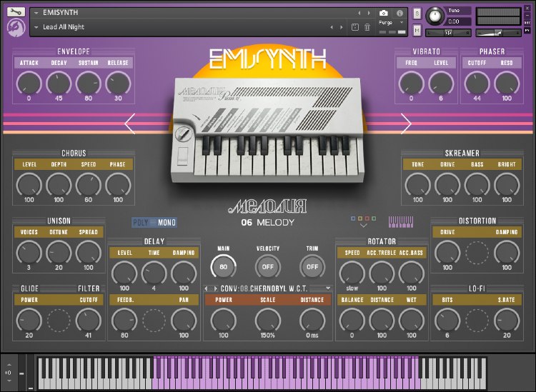Switch to previous synth with large left arrow
536x392 pixels.
[x=130, y=124]
